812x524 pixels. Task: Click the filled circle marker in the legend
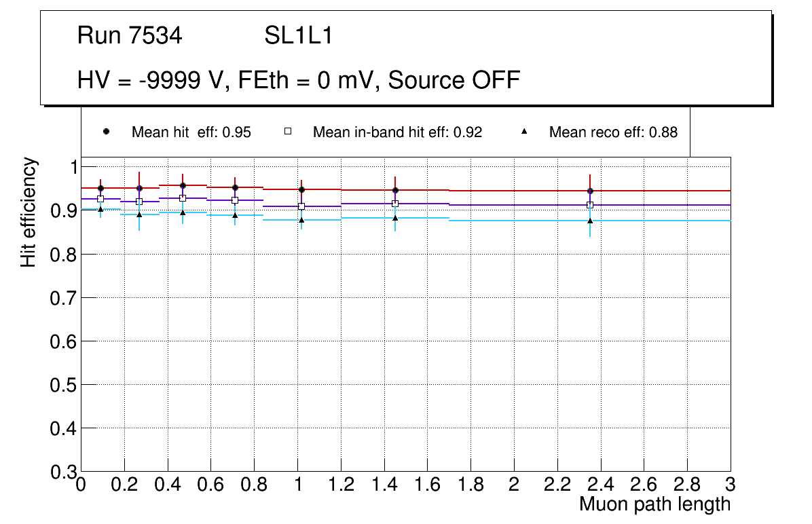click(106, 132)
